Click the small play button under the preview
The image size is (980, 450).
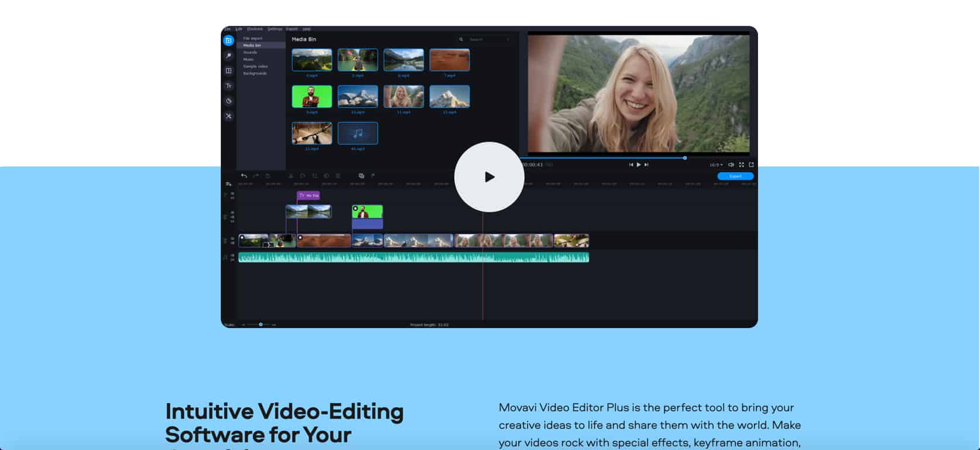639,165
